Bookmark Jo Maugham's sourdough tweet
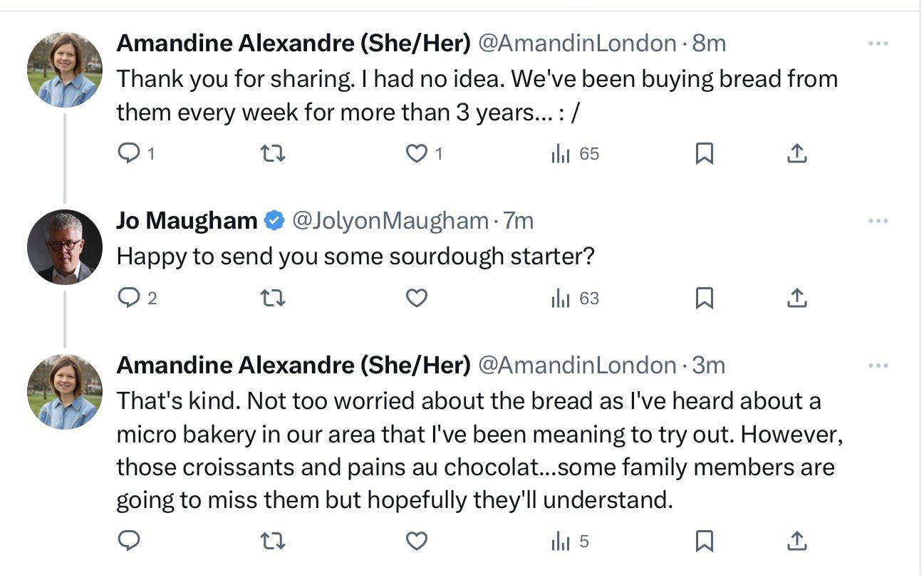 click(x=704, y=299)
